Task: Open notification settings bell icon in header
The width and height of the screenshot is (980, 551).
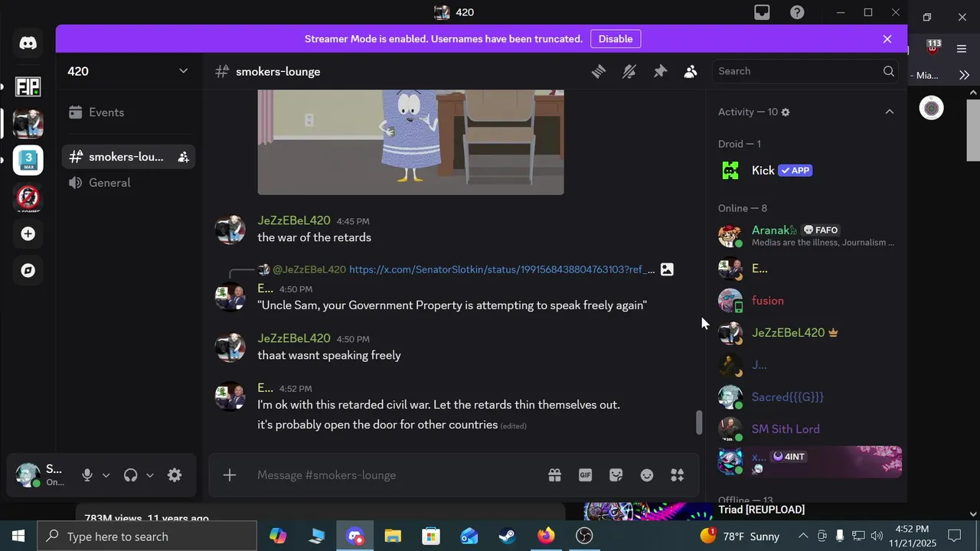Action: (629, 71)
